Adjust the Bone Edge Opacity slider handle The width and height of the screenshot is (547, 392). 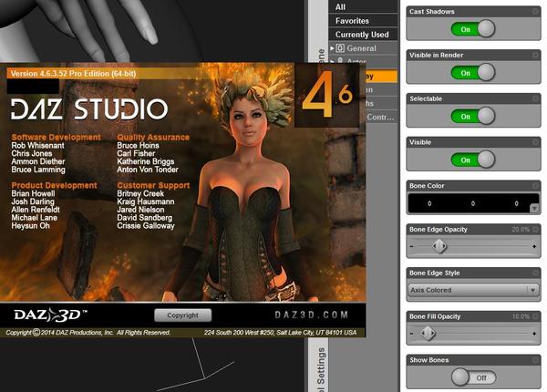point(439,246)
